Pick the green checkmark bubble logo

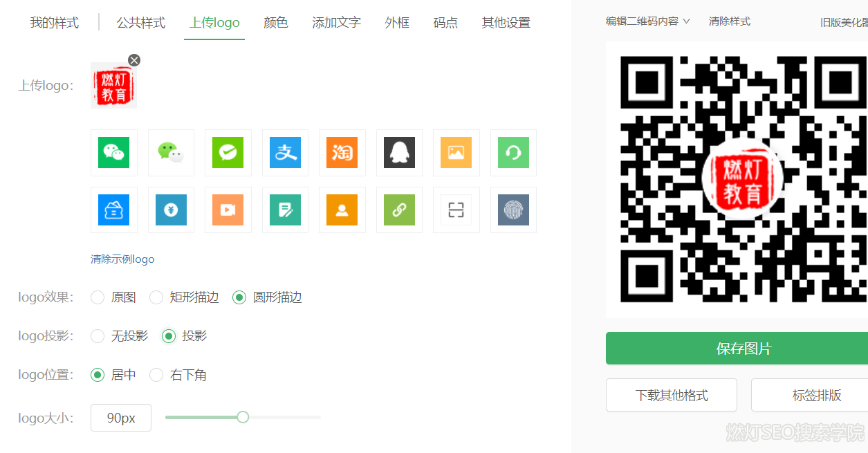point(228,153)
